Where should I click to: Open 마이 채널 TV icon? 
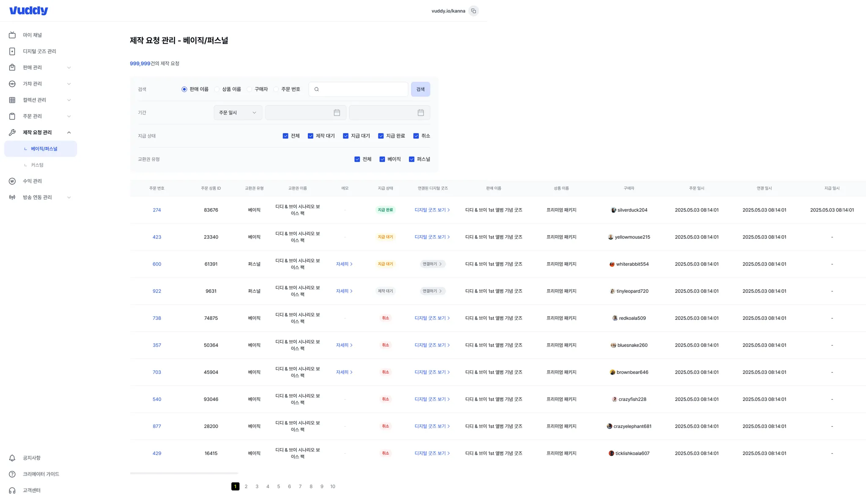point(12,35)
